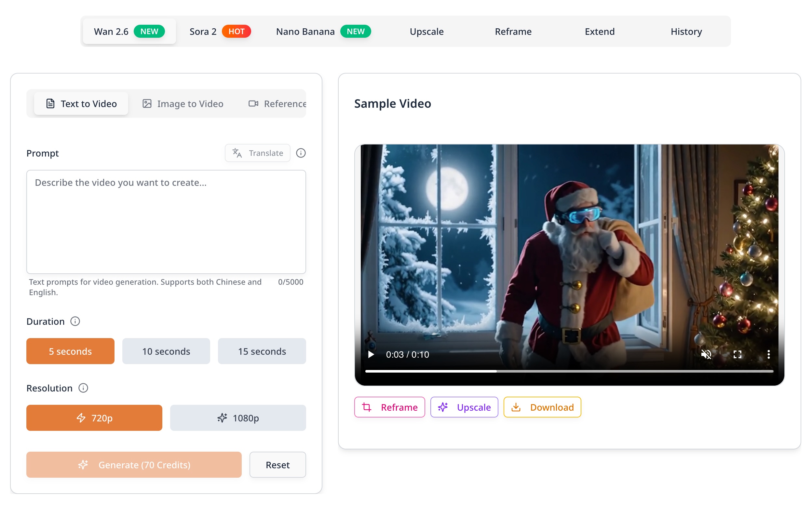
Task: Click the Generate button
Action: [133, 464]
